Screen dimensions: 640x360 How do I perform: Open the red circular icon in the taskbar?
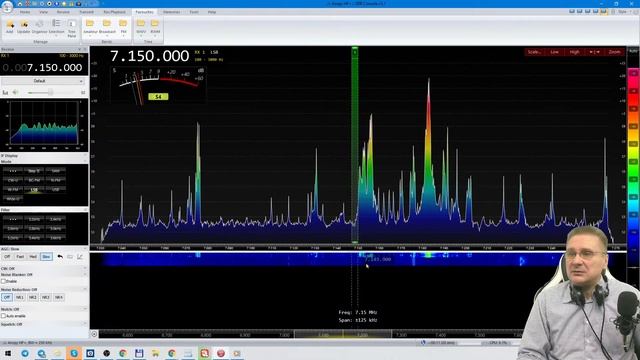[x=221, y=353]
